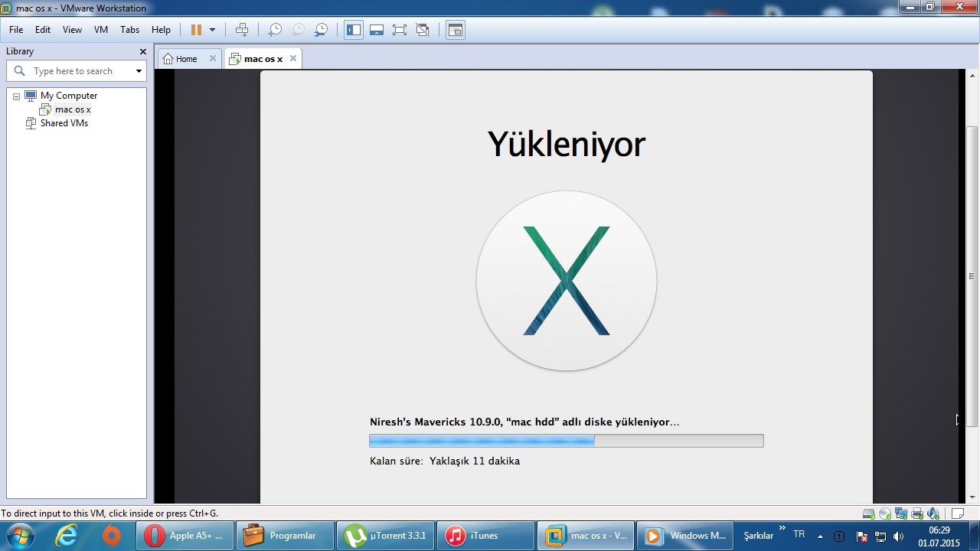Click the installation progress bar
Image resolution: width=980 pixels, height=551 pixels.
[567, 441]
